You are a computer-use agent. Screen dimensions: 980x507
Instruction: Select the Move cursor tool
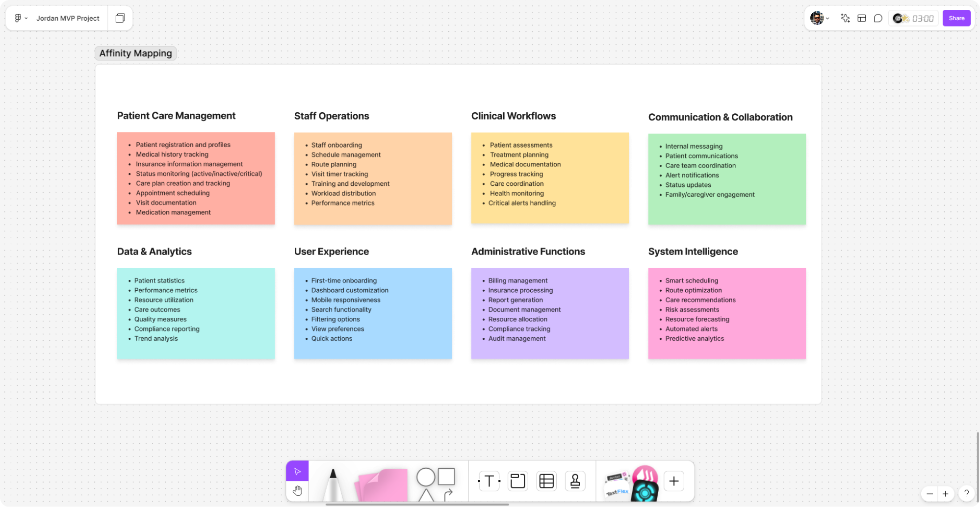[297, 471]
